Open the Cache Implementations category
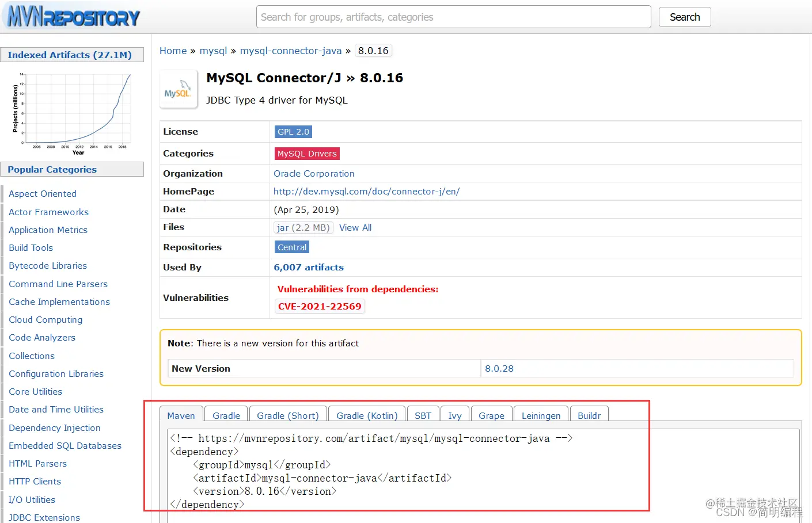Screen dimensions: 812x523 pyautogui.click(x=59, y=302)
